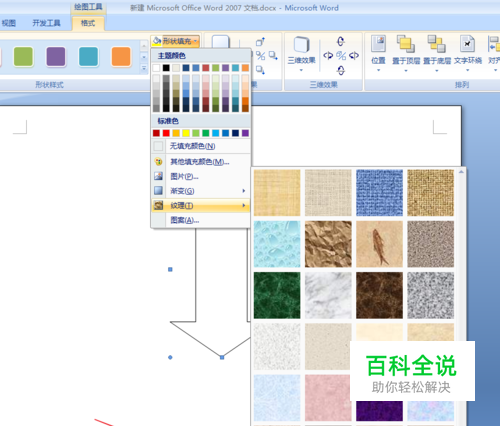Open the 3D Effects dropdown arrow

tap(301, 70)
